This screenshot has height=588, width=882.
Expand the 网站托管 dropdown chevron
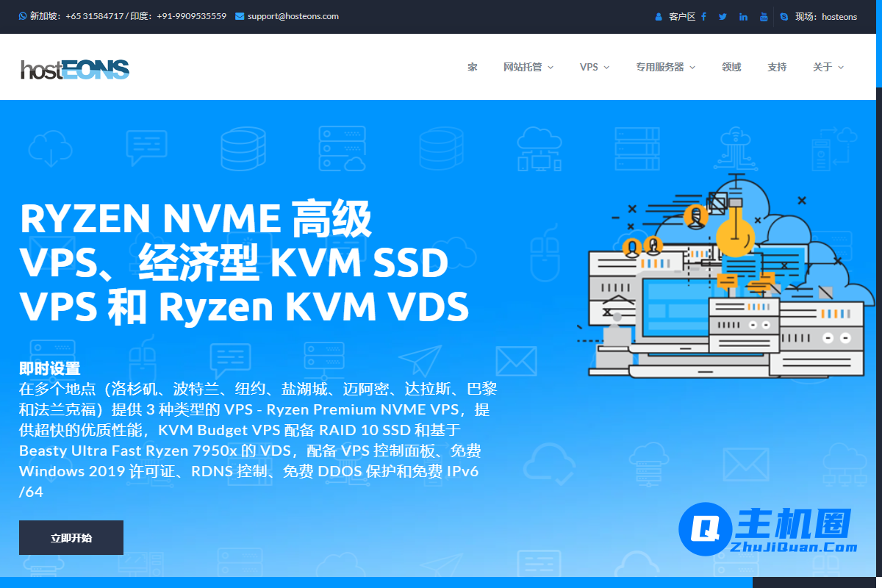(x=551, y=68)
